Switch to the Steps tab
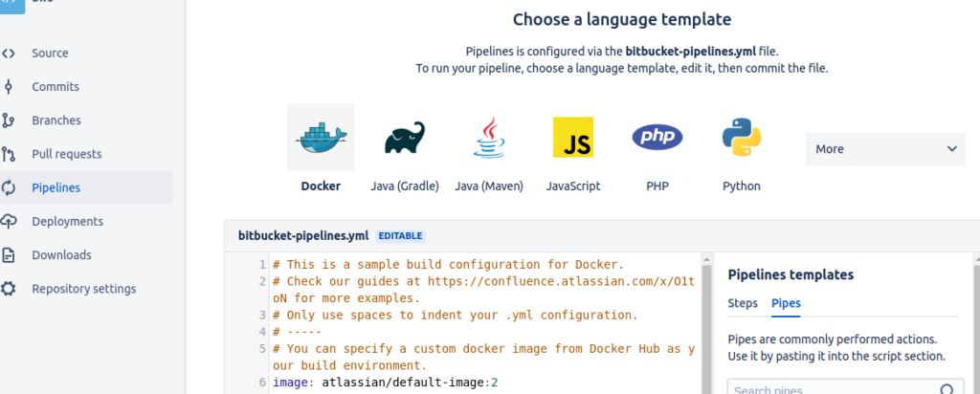This screenshot has height=394, width=980. (743, 303)
